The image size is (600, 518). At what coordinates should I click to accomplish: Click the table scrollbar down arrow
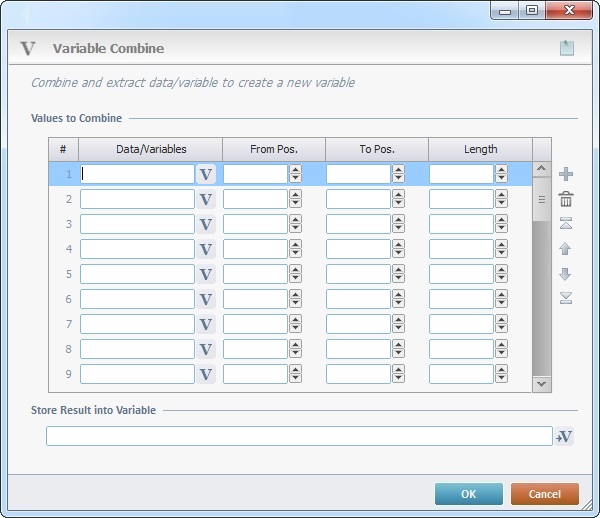pyautogui.click(x=541, y=383)
